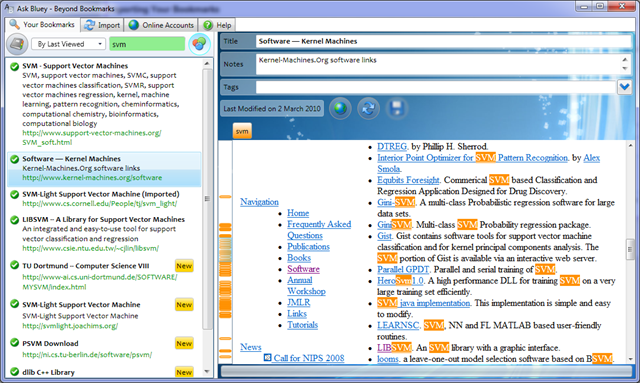Open the LEARNSC link
This screenshot has width=640, height=383.
coord(398,325)
